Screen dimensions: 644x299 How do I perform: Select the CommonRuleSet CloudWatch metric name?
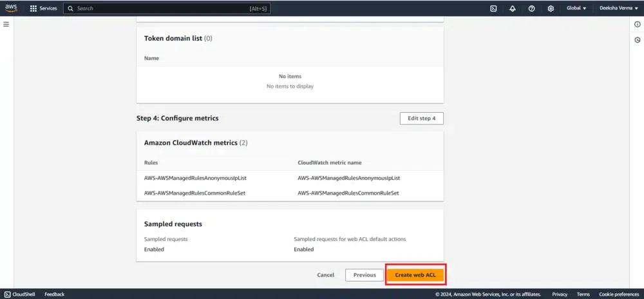pyautogui.click(x=348, y=193)
